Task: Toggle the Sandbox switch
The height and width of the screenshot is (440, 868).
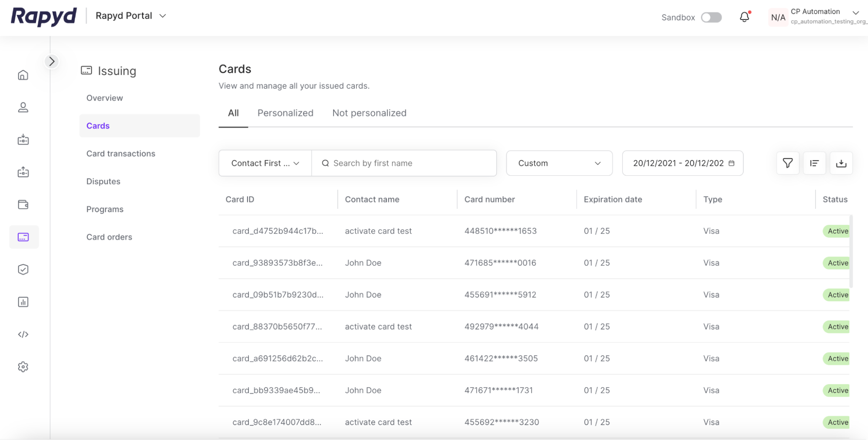Action: [x=711, y=17]
